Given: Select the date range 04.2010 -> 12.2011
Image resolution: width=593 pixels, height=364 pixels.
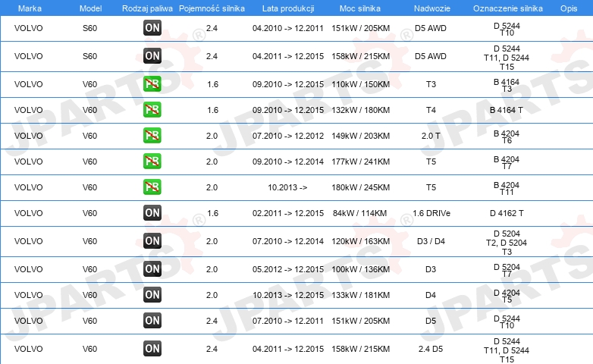Looking at the screenshot, I should click(x=288, y=28).
